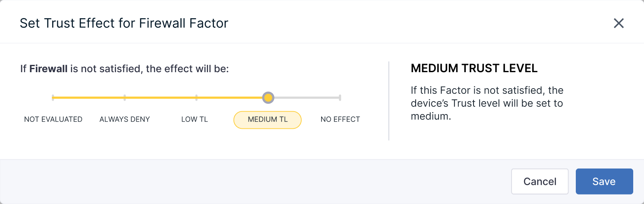Viewport: 644px width, 204px height.
Task: Select the highlighted MEDIUM TL pill
Action: click(268, 120)
